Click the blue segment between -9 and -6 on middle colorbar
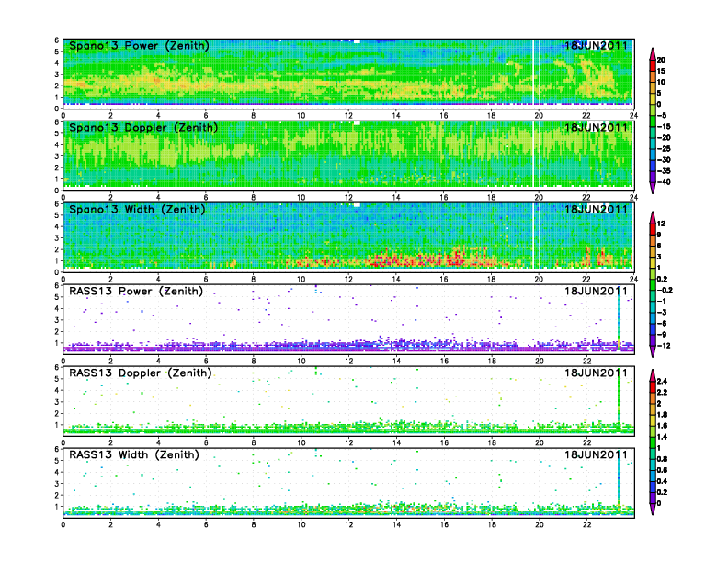Image resolution: width=728 pixels, height=563 pixels. coord(653,329)
